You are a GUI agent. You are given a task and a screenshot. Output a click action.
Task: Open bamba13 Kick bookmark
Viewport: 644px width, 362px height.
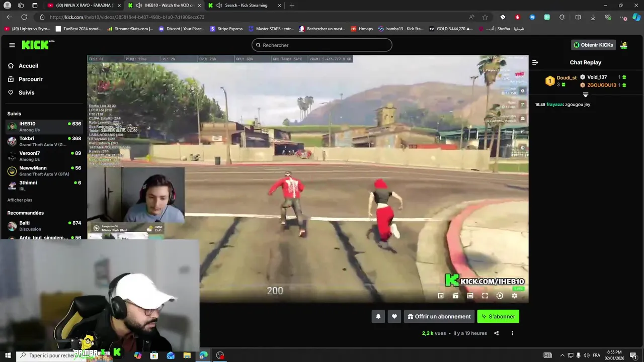[x=401, y=29]
